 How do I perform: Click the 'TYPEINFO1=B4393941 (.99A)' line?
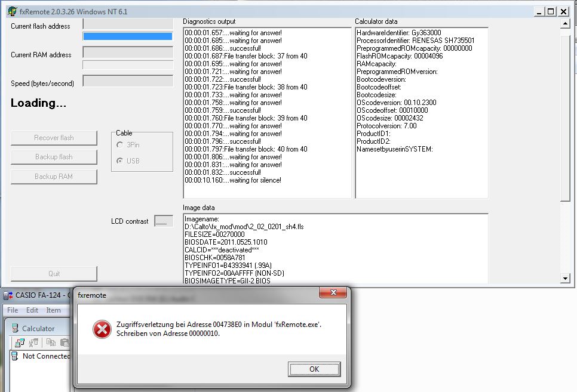pyautogui.click(x=228, y=265)
